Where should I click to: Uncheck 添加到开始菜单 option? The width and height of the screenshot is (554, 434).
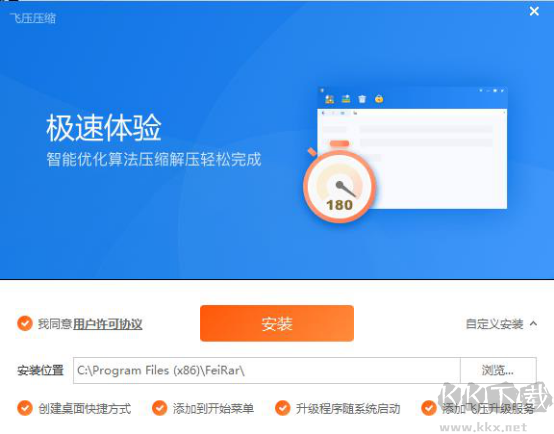159,408
